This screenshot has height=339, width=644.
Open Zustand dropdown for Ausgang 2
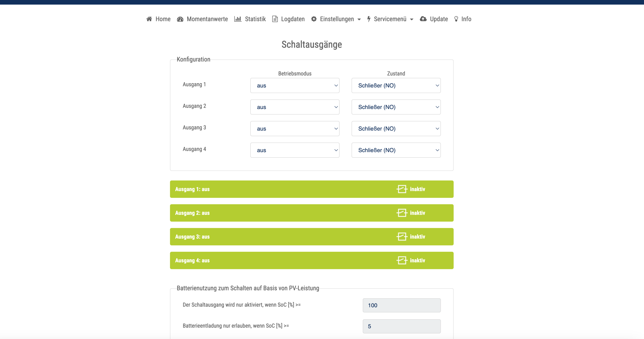tap(396, 107)
